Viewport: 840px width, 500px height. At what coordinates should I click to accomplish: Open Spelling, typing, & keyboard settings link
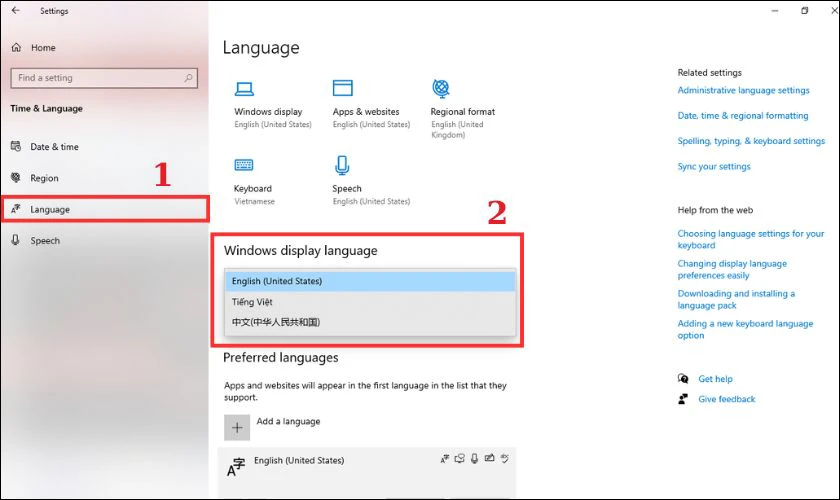(x=751, y=141)
